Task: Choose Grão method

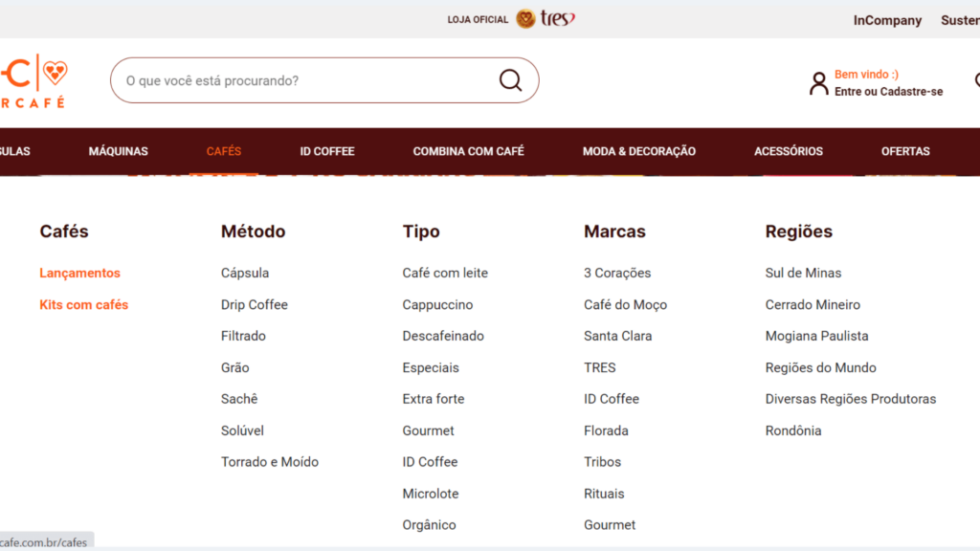Action: 235,368
